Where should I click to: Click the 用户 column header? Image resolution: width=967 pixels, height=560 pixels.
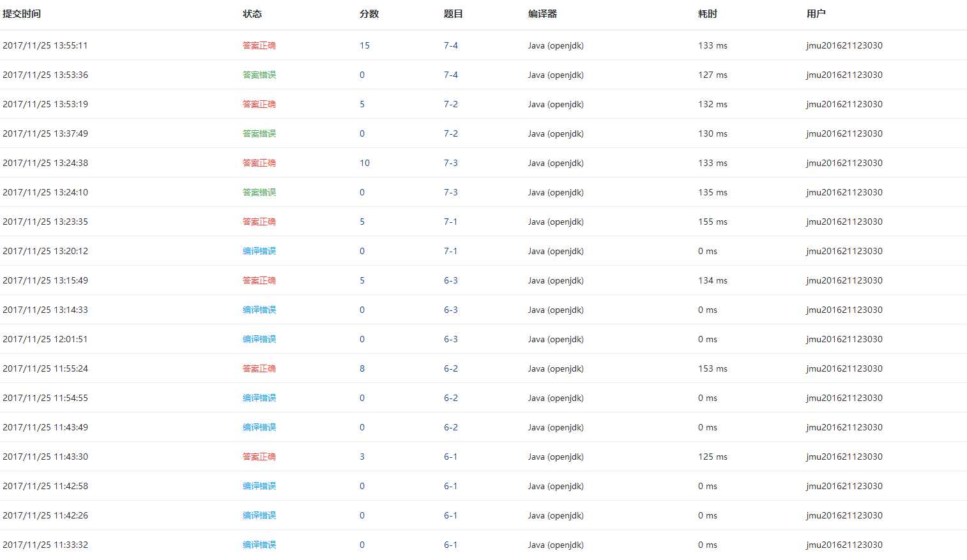tap(816, 13)
